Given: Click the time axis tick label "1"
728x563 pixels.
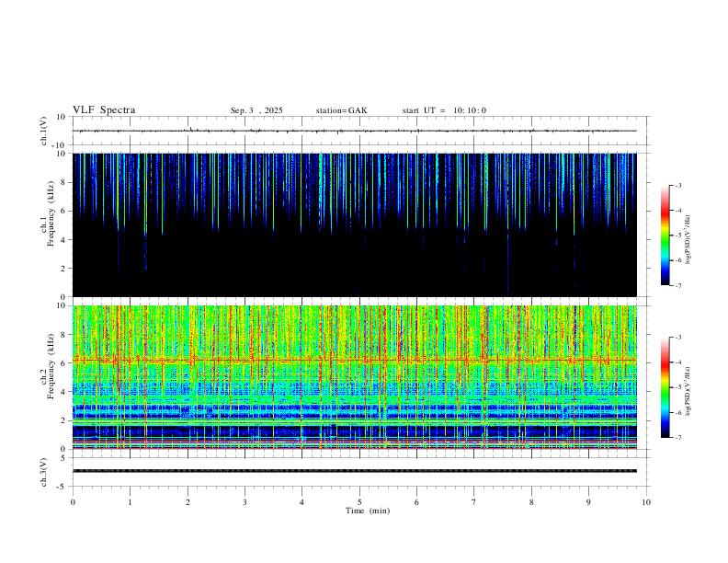Looking at the screenshot, I should coord(130,502).
